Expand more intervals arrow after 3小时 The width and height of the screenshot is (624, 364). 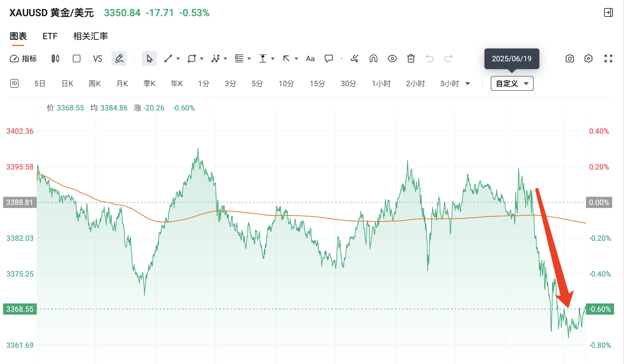click(x=468, y=83)
